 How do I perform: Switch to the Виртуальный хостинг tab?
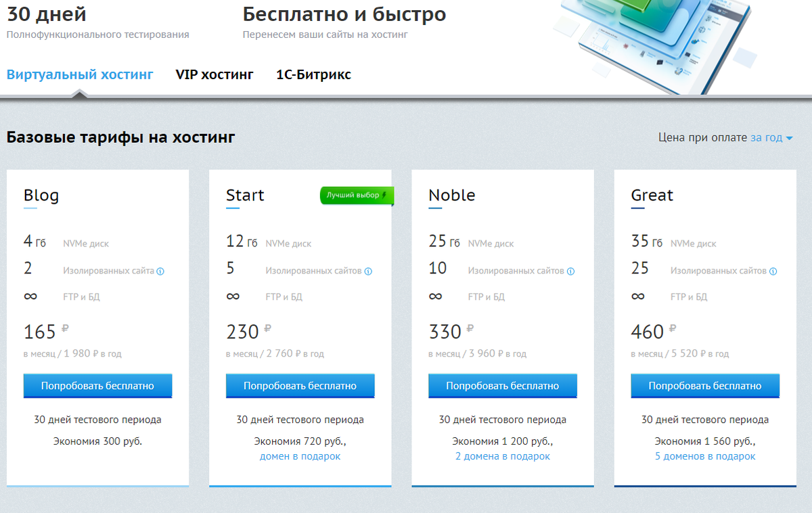tap(80, 74)
